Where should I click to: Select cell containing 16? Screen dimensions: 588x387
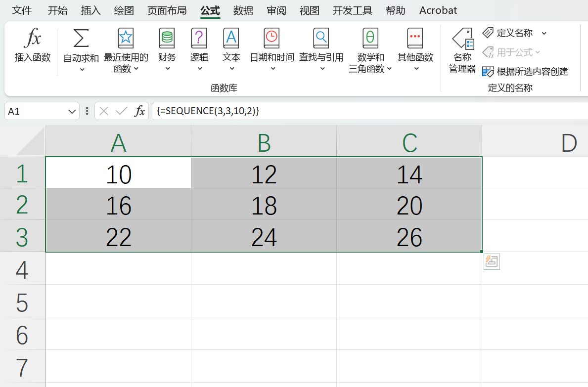(x=119, y=204)
